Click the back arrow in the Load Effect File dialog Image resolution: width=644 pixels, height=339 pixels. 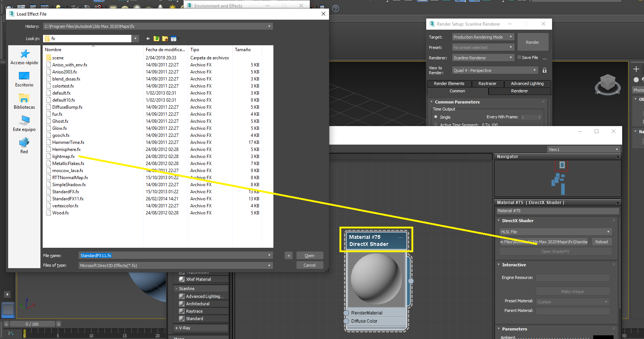pyautogui.click(x=147, y=38)
